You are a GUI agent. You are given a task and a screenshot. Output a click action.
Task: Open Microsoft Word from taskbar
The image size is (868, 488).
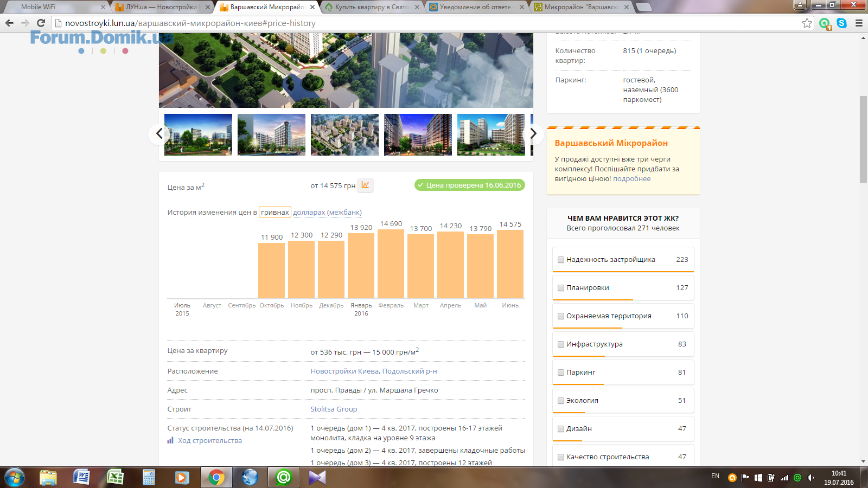click(82, 478)
